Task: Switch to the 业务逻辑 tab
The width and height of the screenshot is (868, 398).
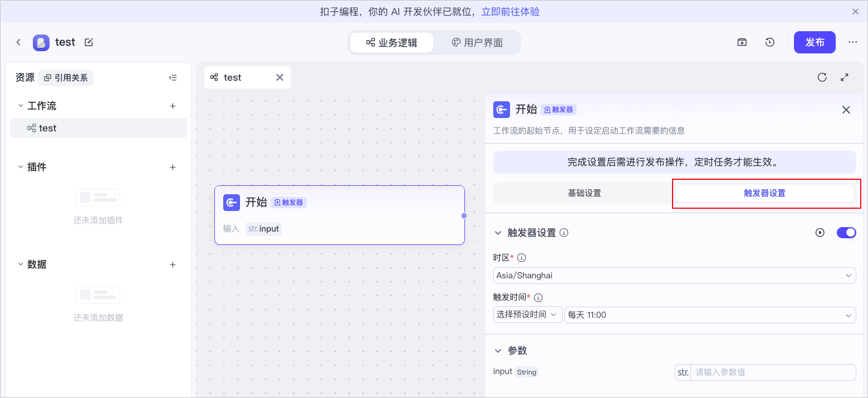Action: pyautogui.click(x=391, y=43)
